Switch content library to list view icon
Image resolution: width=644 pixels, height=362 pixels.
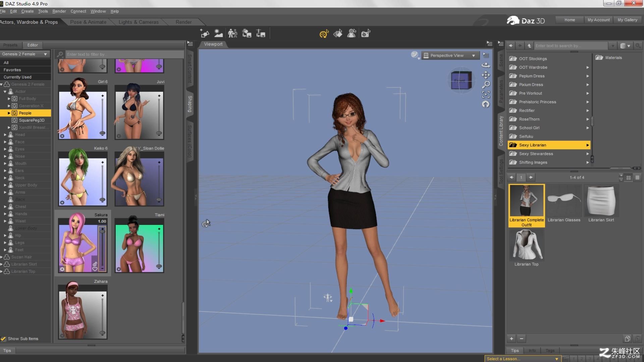click(x=638, y=177)
